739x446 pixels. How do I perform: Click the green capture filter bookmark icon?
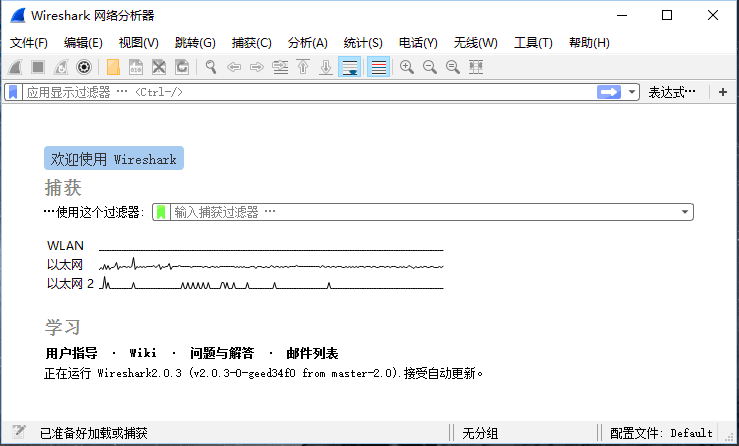click(x=161, y=212)
